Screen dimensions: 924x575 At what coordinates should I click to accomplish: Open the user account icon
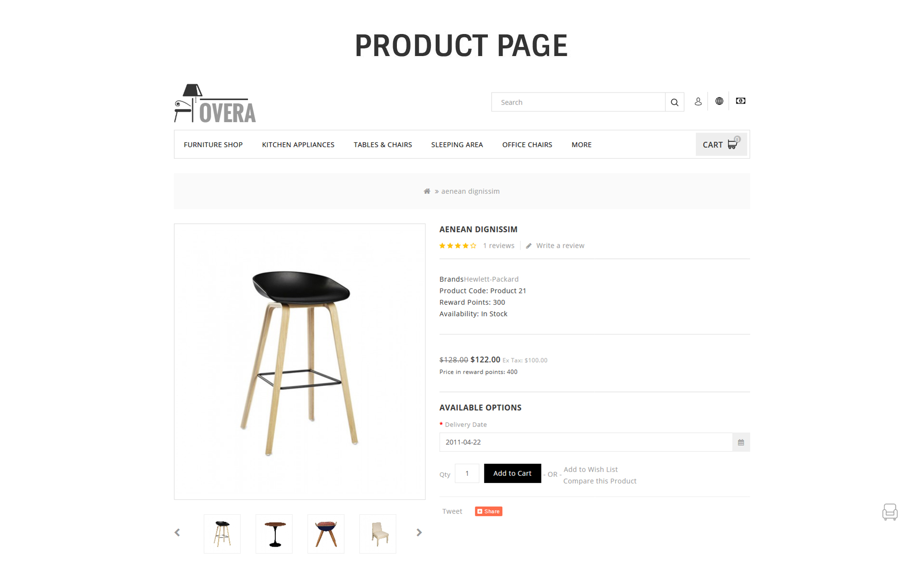click(698, 102)
